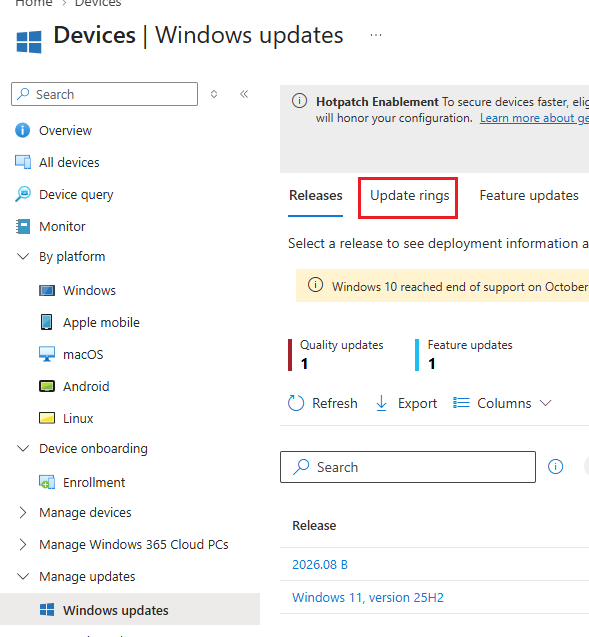The image size is (589, 637).
Task: Select Linux under By platform
Action: pos(78,418)
